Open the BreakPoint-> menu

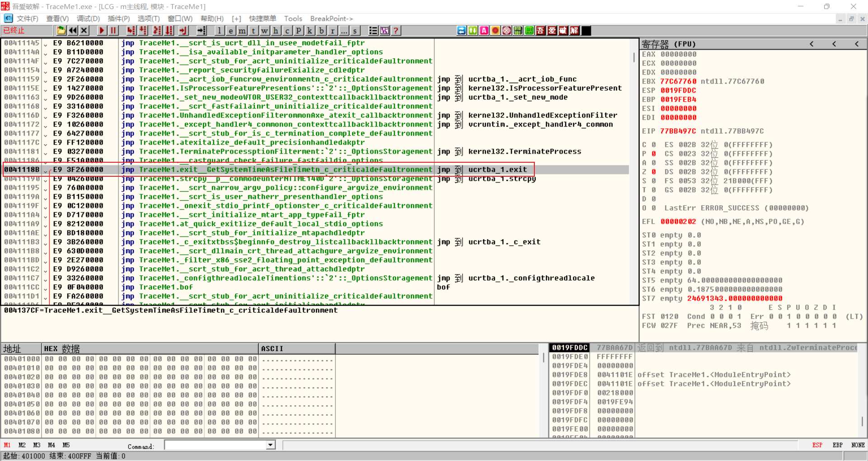click(331, 19)
